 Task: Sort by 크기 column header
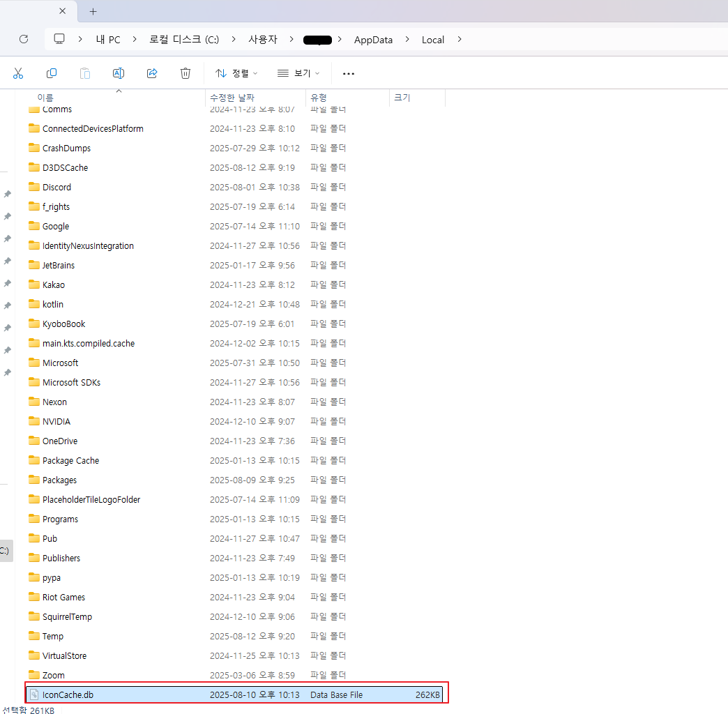click(402, 98)
